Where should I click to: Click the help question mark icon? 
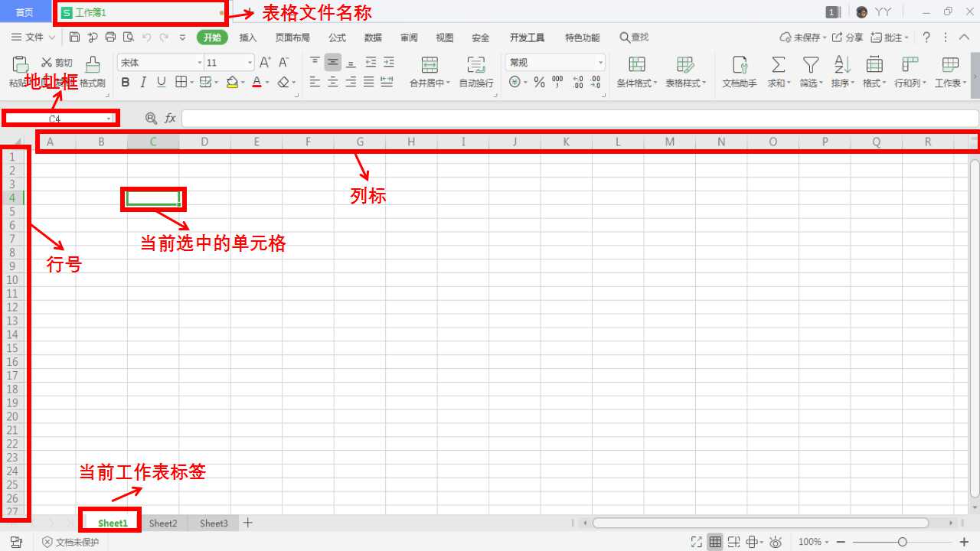pos(926,37)
